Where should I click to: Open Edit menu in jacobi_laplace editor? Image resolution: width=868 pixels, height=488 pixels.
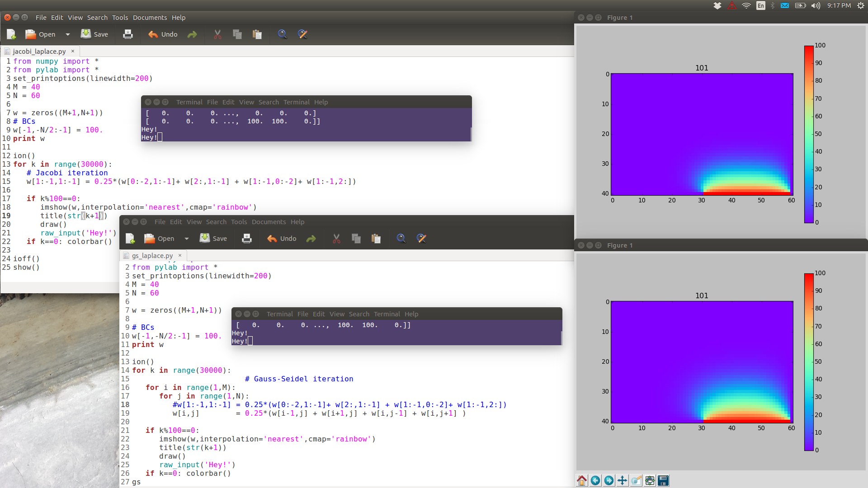pyautogui.click(x=57, y=18)
